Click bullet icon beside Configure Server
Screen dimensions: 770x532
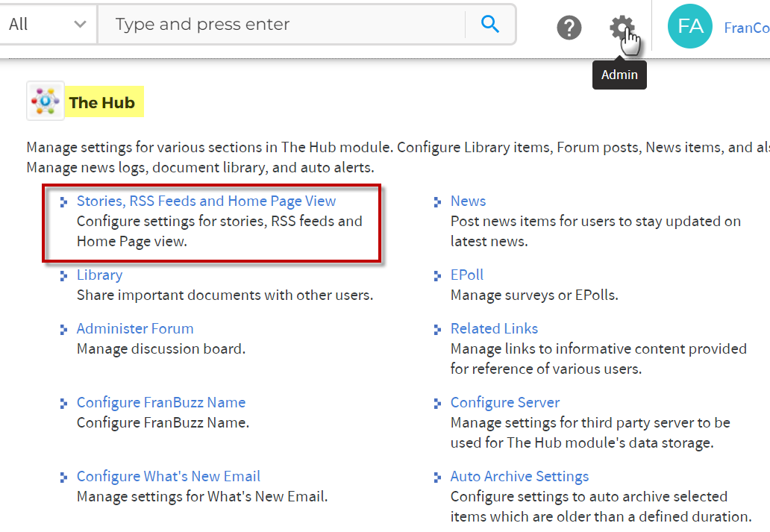(437, 404)
